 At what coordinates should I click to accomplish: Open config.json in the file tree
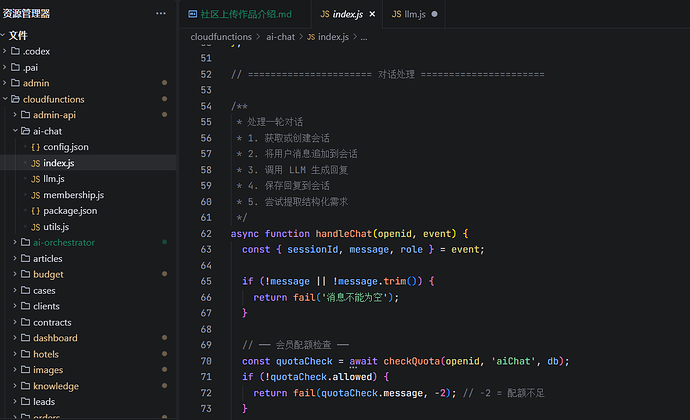[88, 147]
